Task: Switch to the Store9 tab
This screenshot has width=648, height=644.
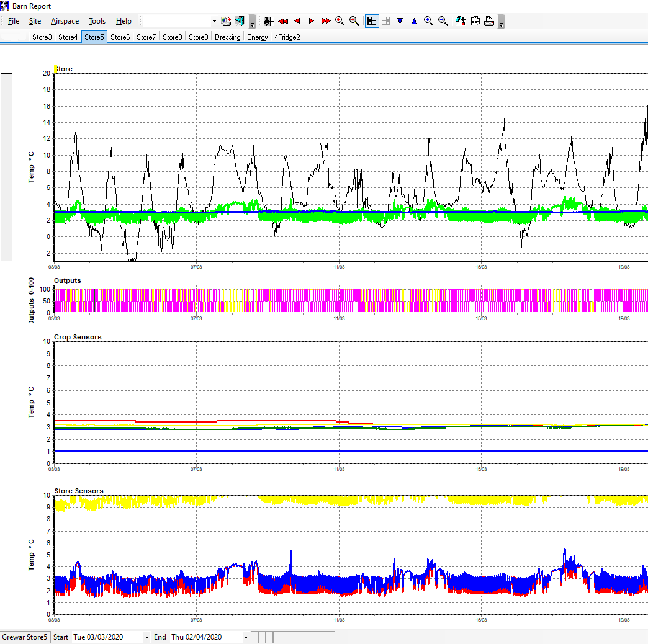Action: tap(199, 37)
